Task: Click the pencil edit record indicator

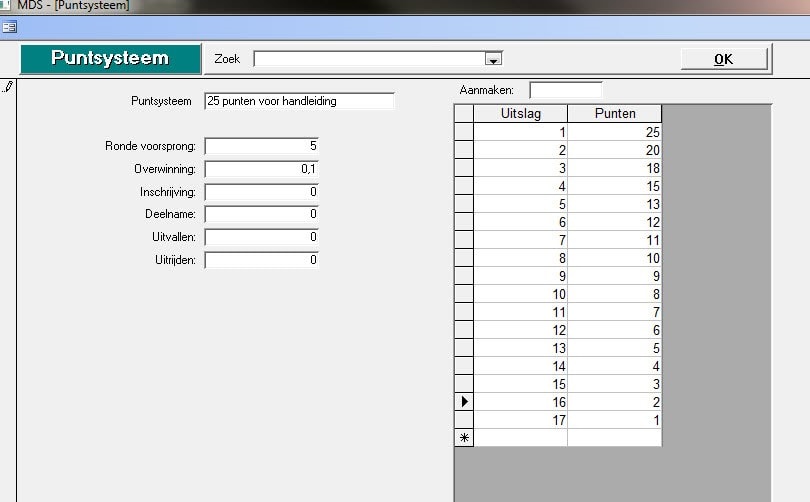Action: (8, 87)
